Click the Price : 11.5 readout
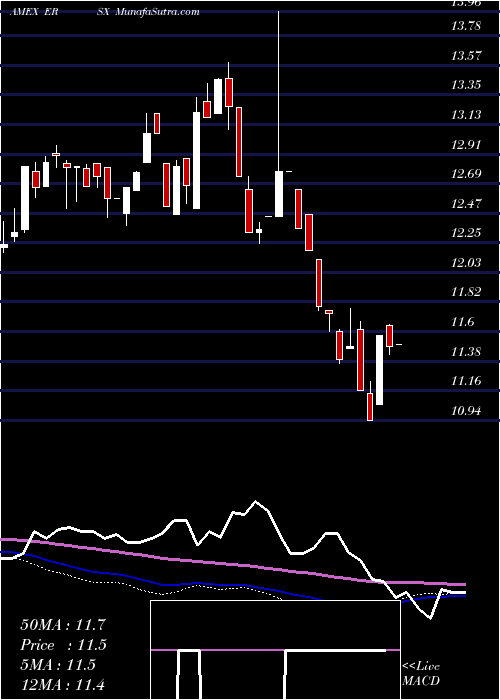The width and height of the screenshot is (500, 700). coord(63,645)
